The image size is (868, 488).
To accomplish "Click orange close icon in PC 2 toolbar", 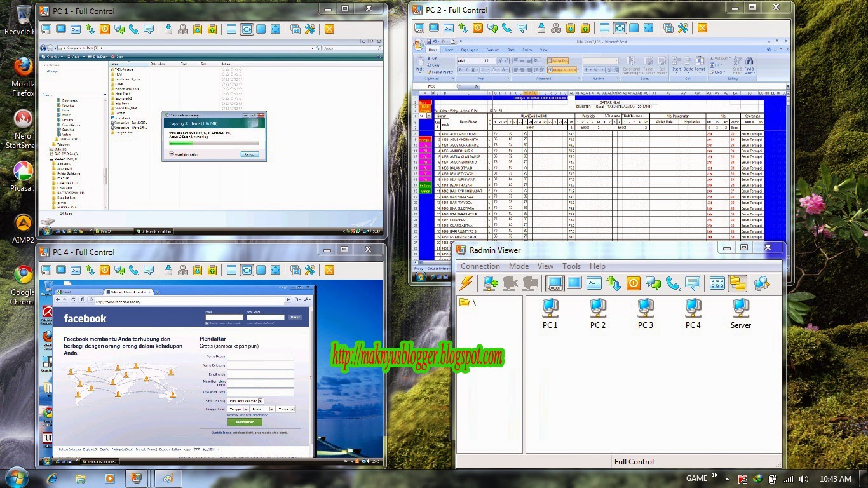I will click(702, 28).
